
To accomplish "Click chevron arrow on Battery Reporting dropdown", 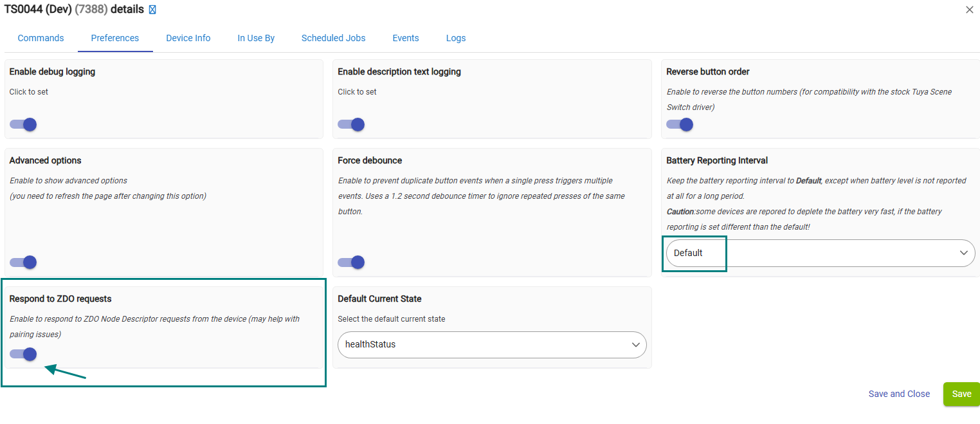I will pyautogui.click(x=963, y=253).
